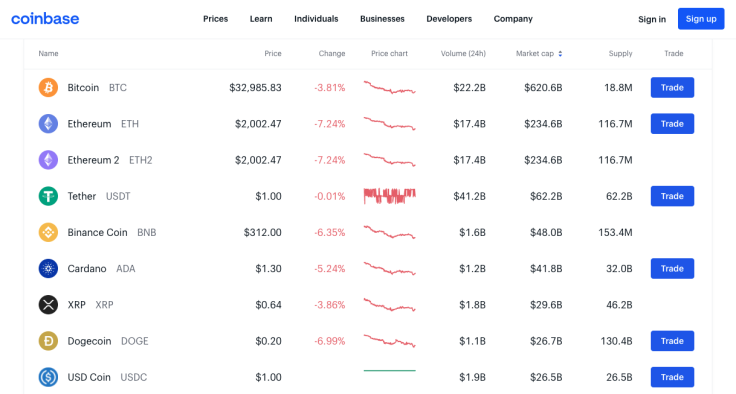This screenshot has width=736, height=394.
Task: Open the Learn menu item
Action: [261, 19]
